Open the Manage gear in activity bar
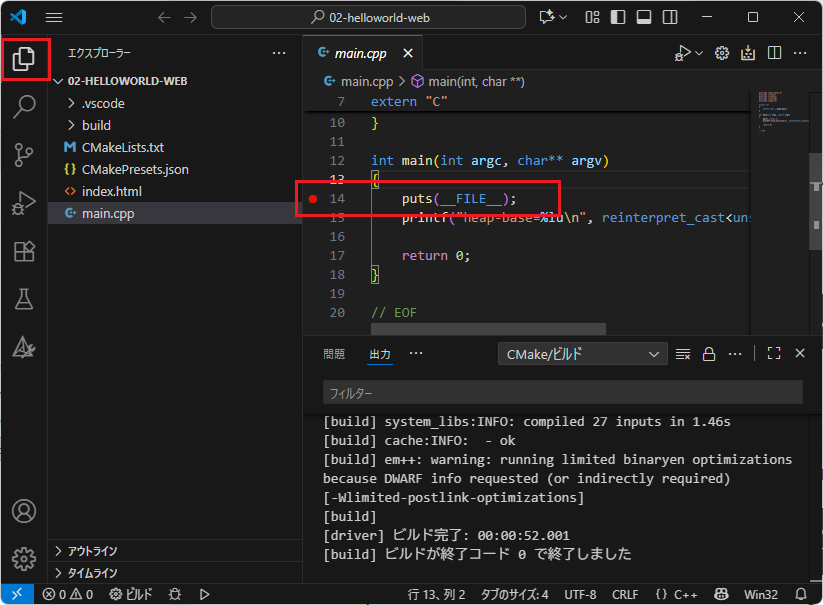The width and height of the screenshot is (823, 605). tap(24, 559)
